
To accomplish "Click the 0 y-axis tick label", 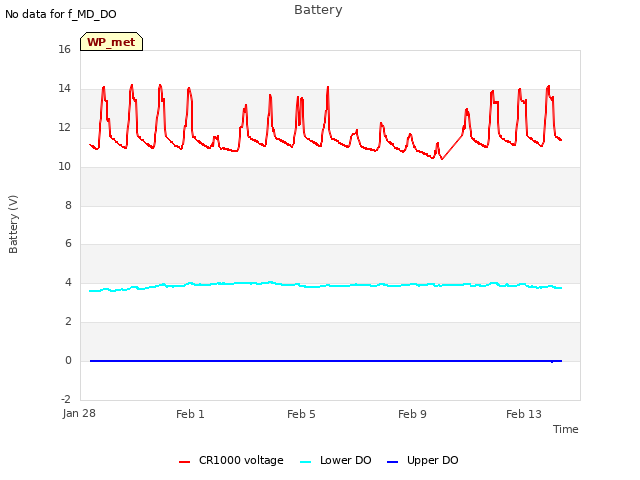I will (68, 360).
